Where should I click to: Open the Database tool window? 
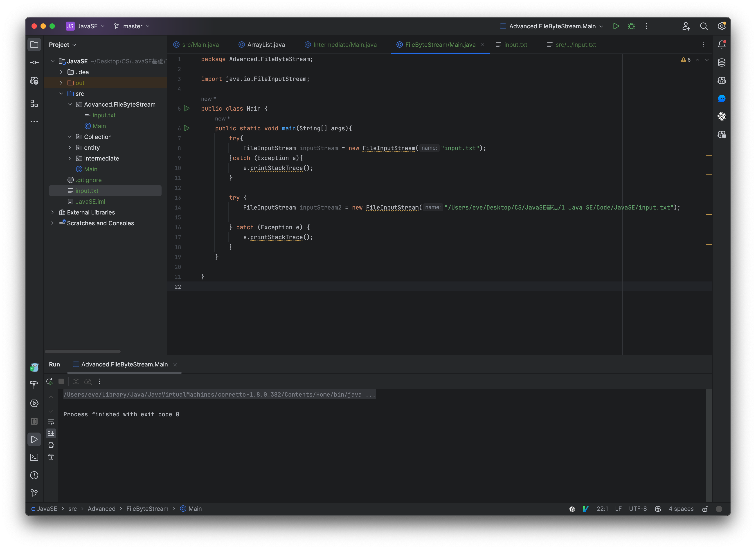point(722,62)
